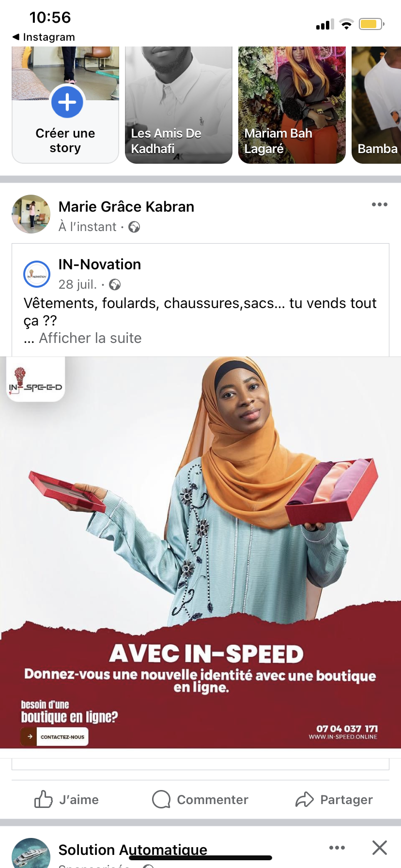Open the Bamba story card
The height and width of the screenshot is (868, 401).
[x=376, y=105]
